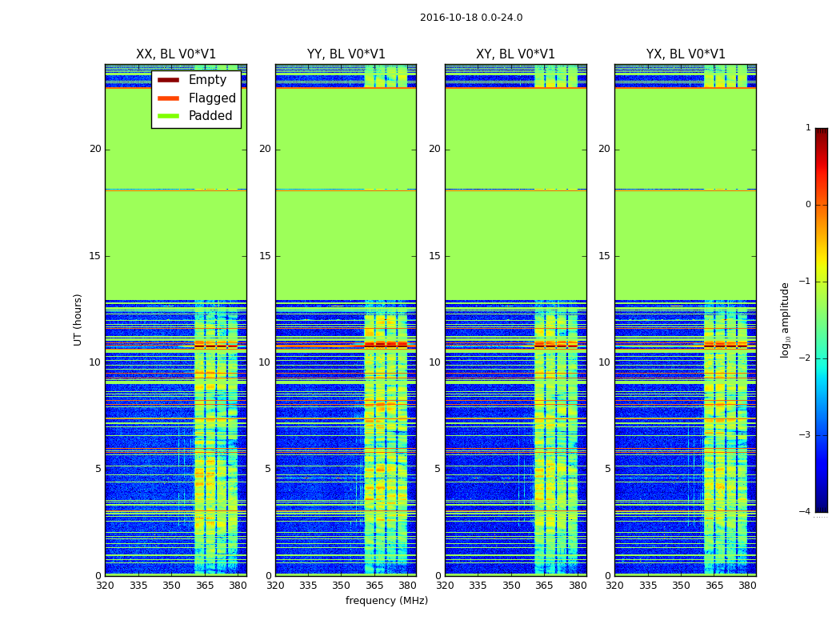
Task: Click the "20" hour tick of XX panel
Action: click(95, 149)
